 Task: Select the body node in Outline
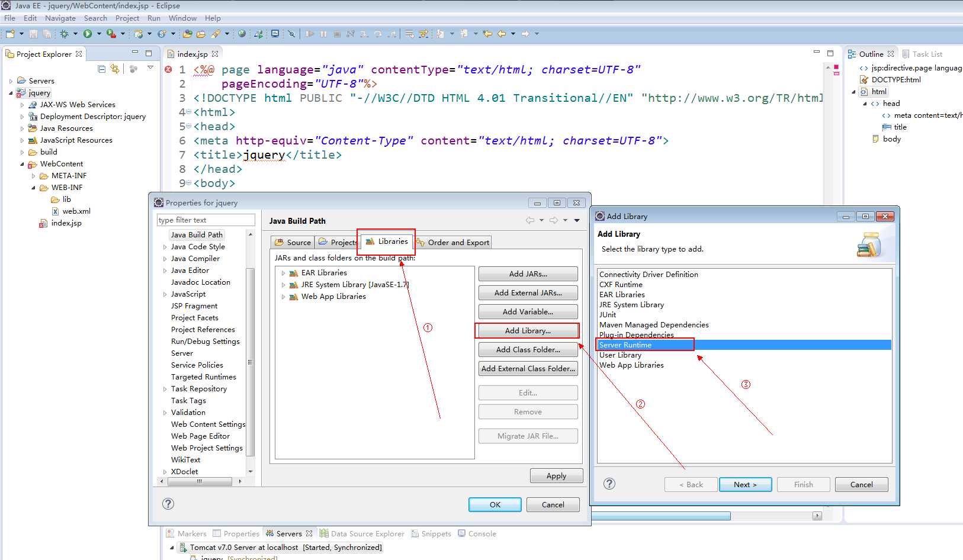(887, 139)
